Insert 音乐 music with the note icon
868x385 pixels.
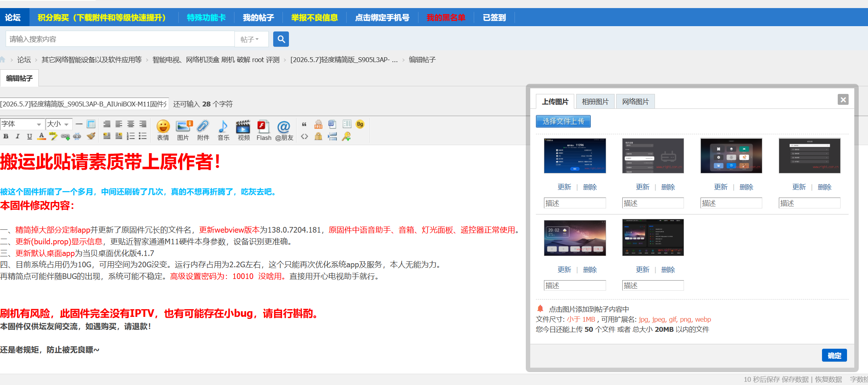pyautogui.click(x=223, y=130)
